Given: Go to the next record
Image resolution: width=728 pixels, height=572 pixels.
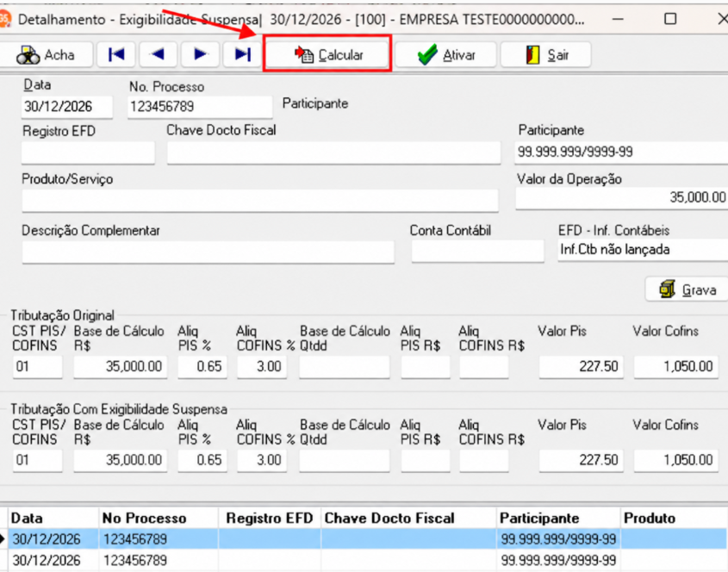Looking at the screenshot, I should point(200,55).
